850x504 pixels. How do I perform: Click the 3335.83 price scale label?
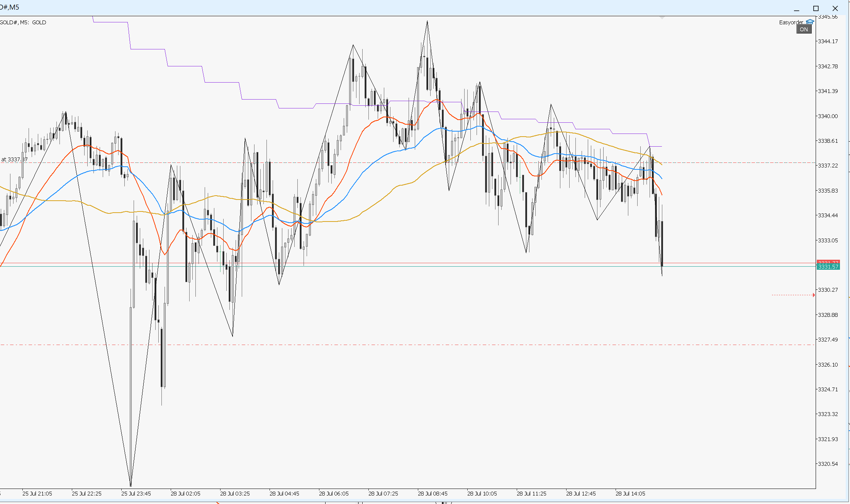[x=828, y=191]
